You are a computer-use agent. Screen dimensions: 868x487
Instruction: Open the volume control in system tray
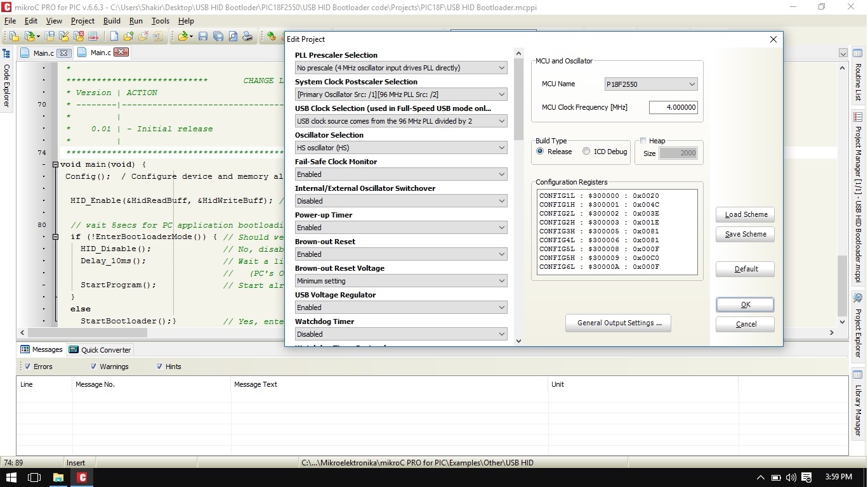coord(791,477)
